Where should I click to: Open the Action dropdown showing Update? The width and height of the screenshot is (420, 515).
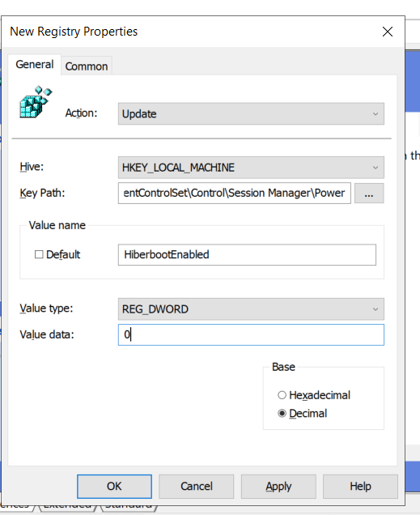(251, 114)
